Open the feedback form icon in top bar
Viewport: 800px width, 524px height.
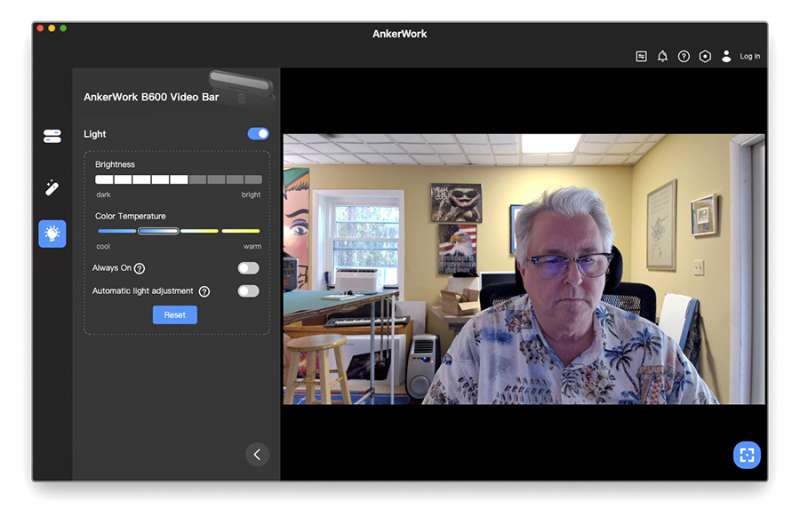pos(641,56)
